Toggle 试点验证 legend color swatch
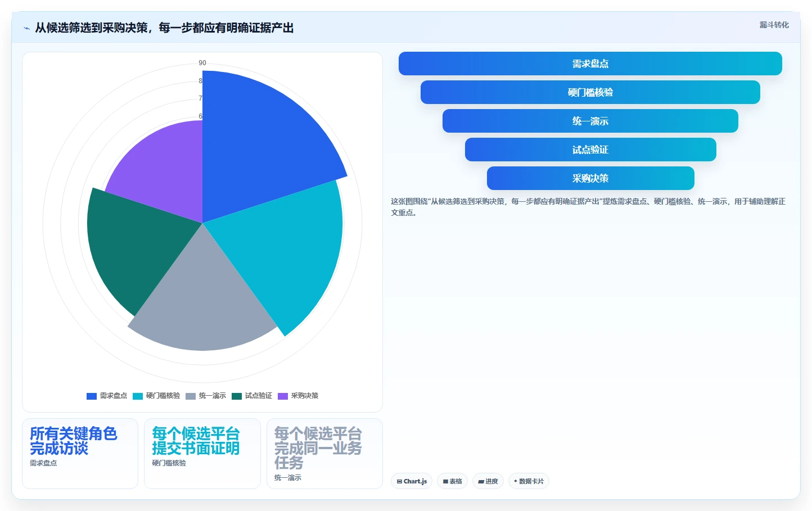 (x=237, y=396)
